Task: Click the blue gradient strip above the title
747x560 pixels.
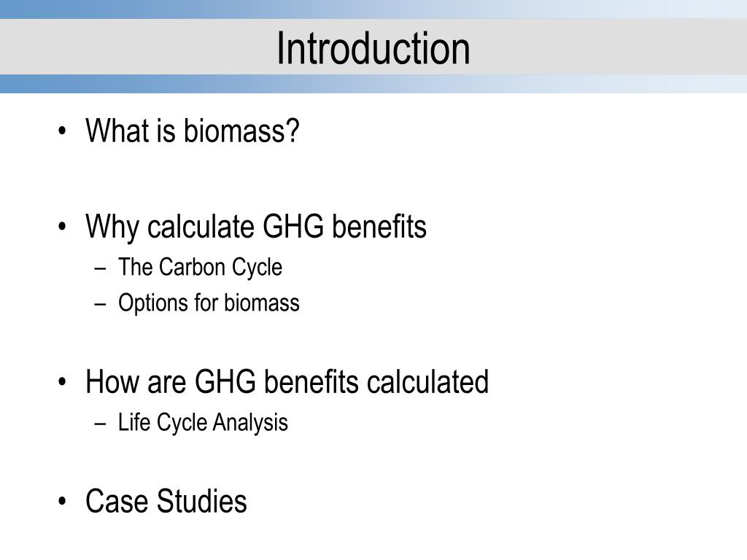Action: pyautogui.click(x=373, y=9)
